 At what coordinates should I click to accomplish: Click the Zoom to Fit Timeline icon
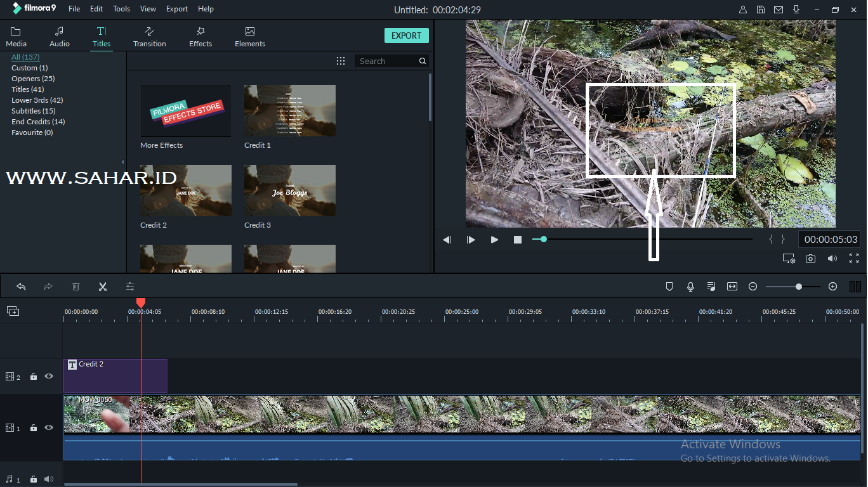732,287
